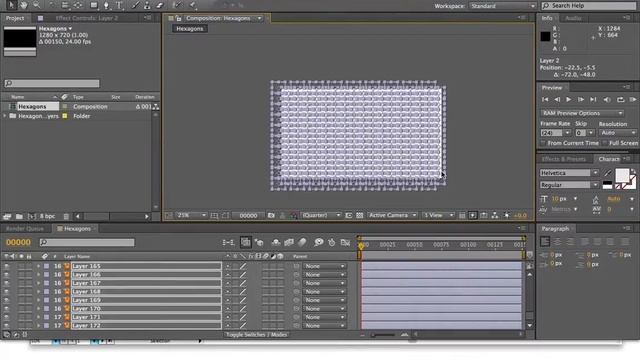
Task: Open the composition flowchart icon in viewer
Action: (x=495, y=215)
